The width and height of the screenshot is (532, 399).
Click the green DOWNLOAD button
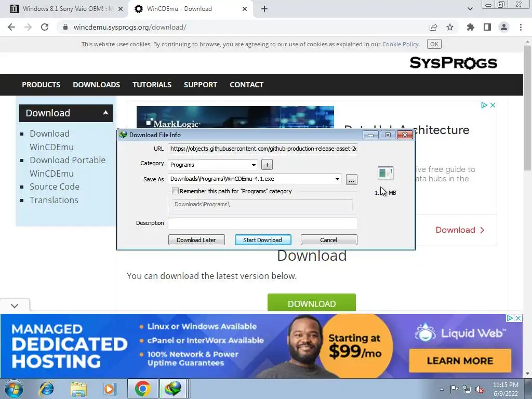click(312, 303)
